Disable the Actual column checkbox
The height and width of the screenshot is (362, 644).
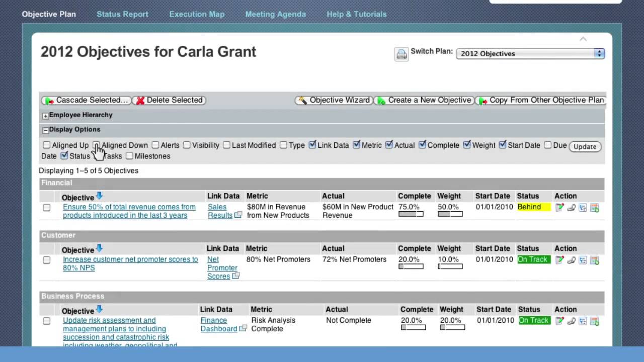(389, 145)
